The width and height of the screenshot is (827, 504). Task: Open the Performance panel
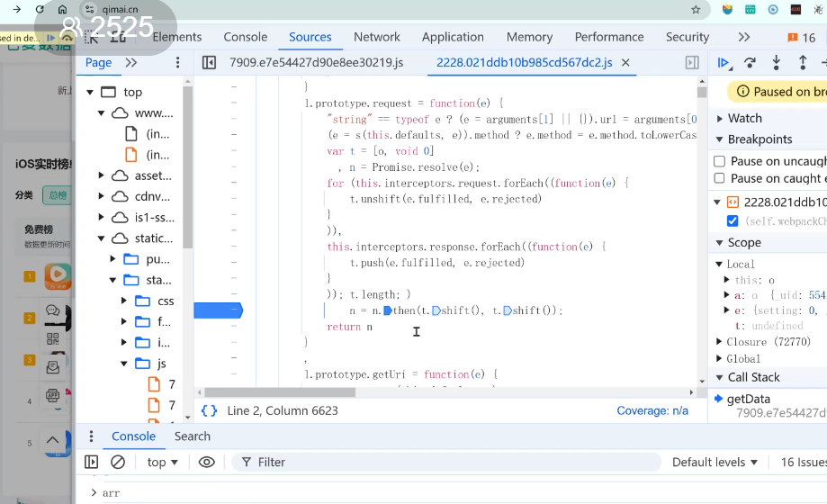click(609, 37)
